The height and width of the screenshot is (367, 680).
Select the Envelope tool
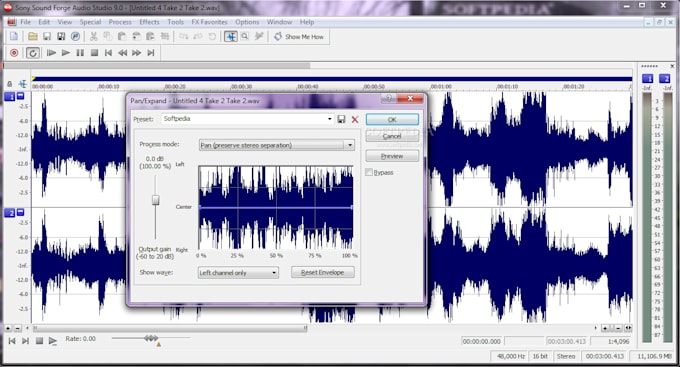259,37
